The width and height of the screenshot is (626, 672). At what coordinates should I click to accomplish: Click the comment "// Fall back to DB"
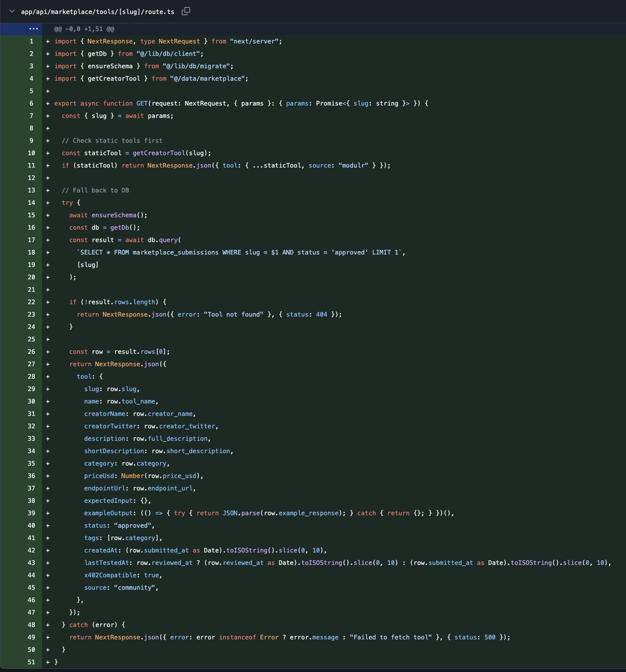click(x=95, y=190)
